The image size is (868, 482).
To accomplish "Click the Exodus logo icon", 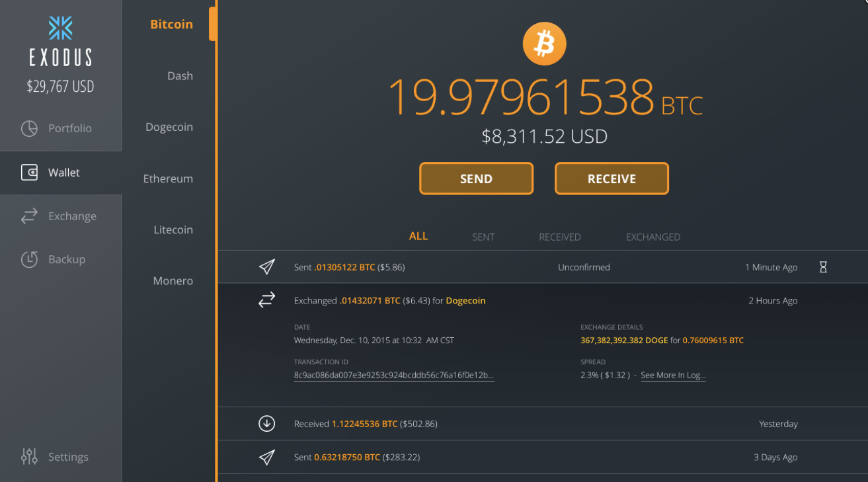I will click(x=61, y=28).
